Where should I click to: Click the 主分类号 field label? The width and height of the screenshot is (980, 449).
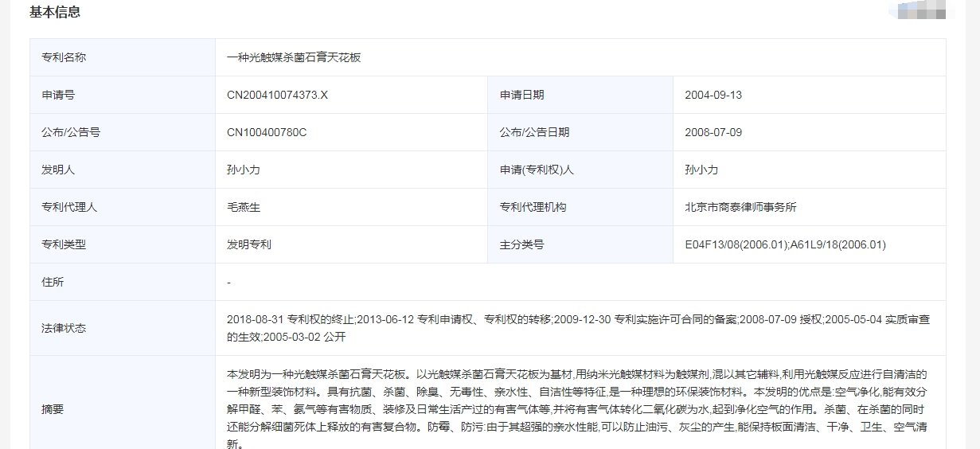521,244
